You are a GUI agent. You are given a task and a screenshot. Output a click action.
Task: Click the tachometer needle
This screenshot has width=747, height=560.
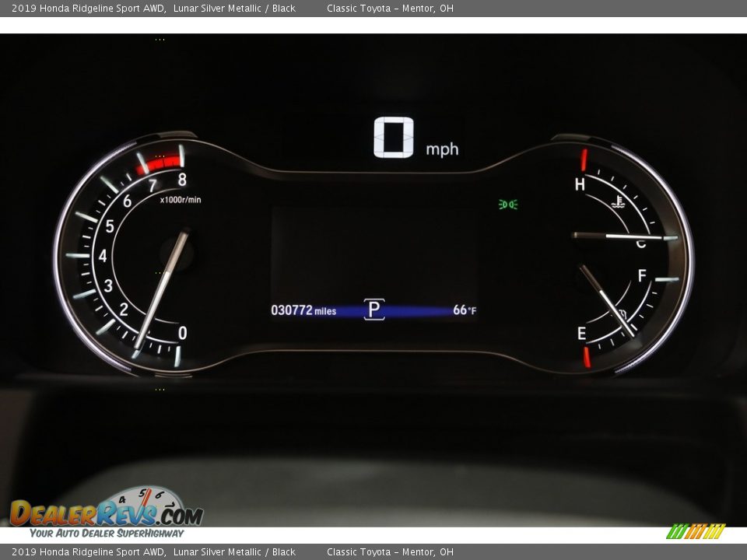pos(161,290)
